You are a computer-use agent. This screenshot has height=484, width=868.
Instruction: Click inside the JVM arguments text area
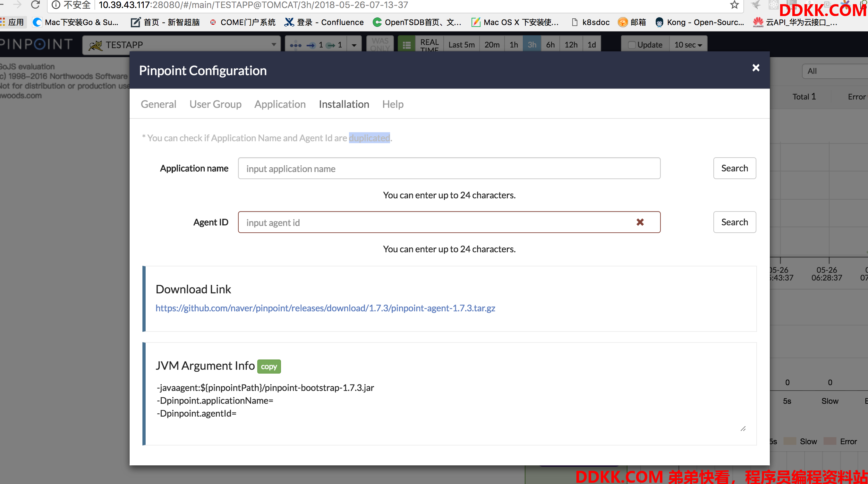(x=451, y=407)
